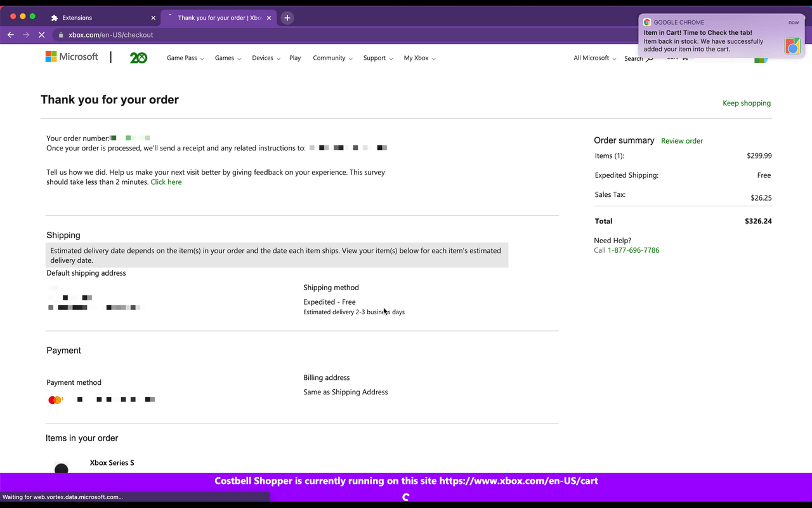The image size is (812, 508).
Task: Click the Items price $299.99
Action: coord(759,156)
